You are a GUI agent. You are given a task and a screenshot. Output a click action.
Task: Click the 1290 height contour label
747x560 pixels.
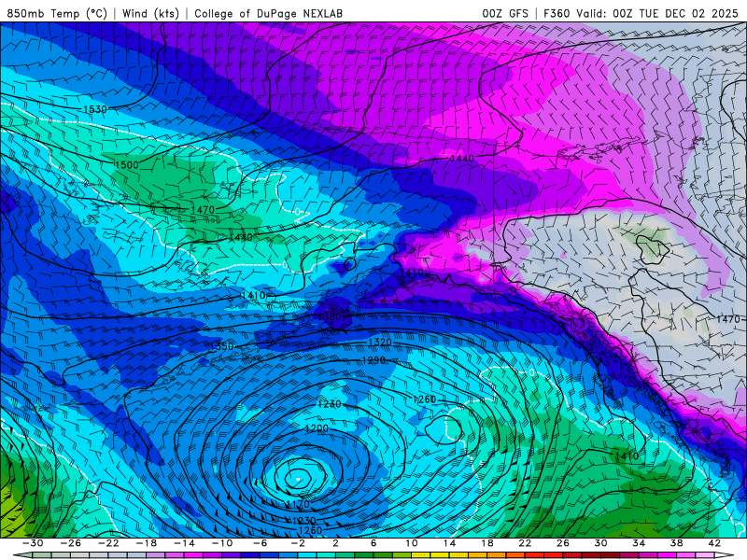click(x=373, y=360)
